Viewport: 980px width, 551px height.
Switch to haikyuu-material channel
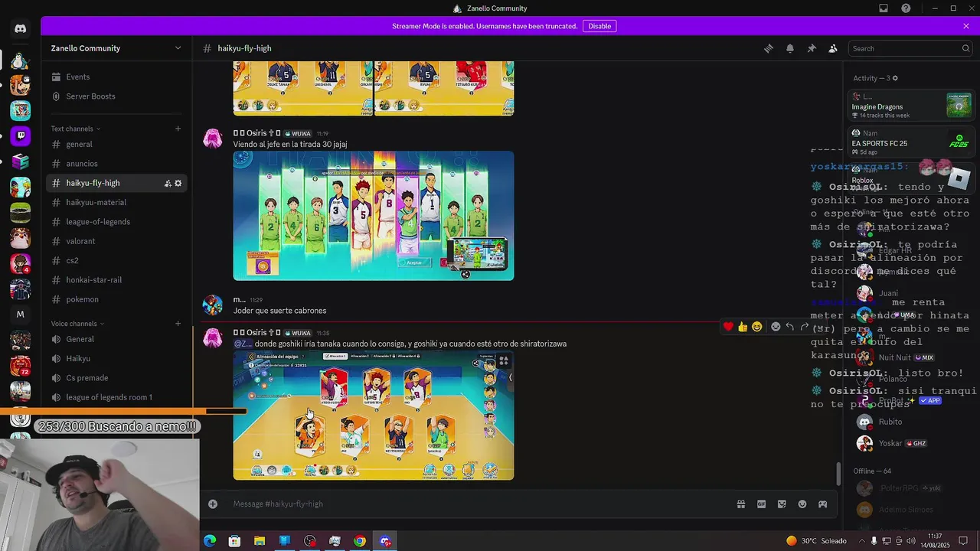(116, 202)
